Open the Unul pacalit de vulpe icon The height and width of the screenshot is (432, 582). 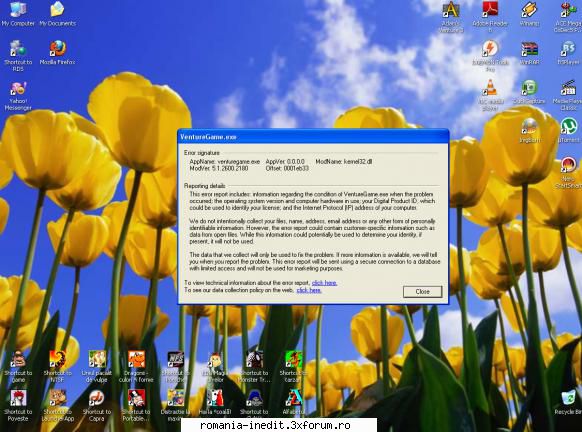(x=97, y=367)
